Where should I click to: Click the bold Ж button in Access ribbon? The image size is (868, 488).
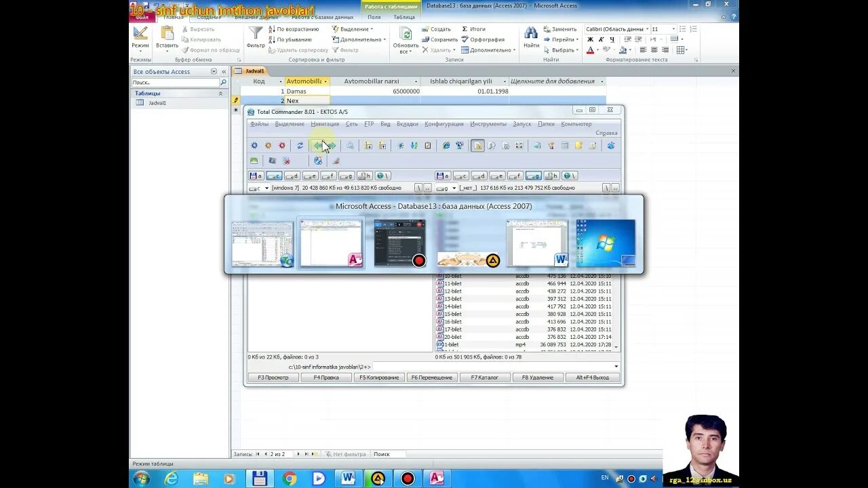[590, 39]
